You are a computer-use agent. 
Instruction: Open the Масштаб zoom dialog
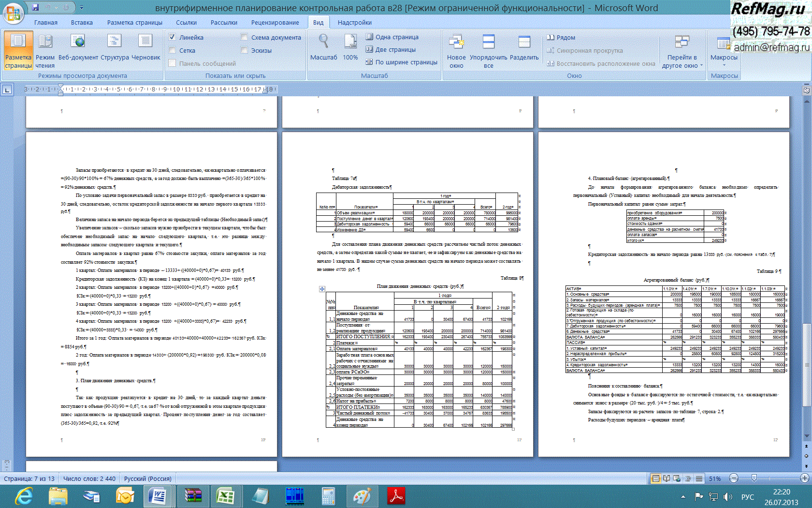click(x=323, y=48)
